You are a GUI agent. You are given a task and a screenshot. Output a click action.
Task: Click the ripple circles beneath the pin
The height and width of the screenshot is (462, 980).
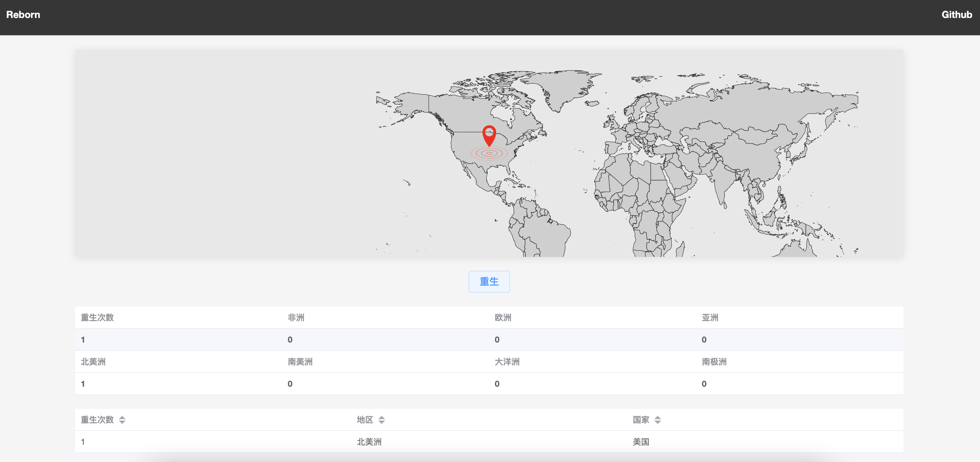pyautogui.click(x=489, y=153)
